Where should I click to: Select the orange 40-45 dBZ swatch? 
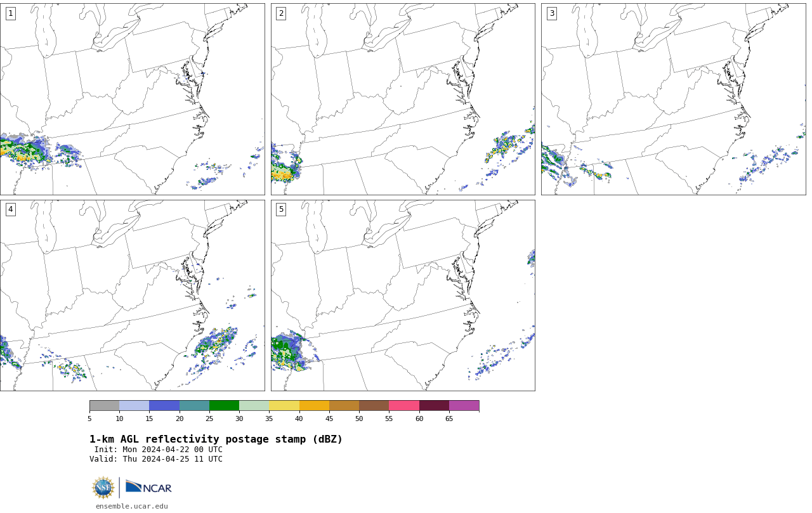[x=314, y=406]
